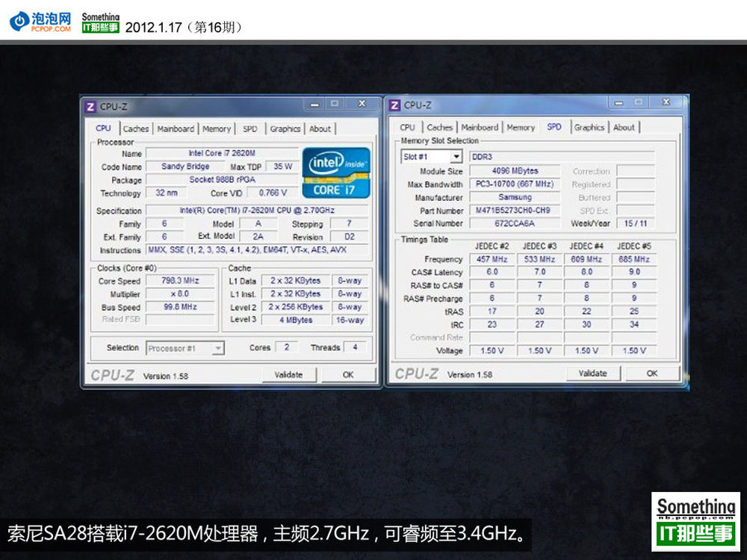
Task: Click the Threads count value 4
Action: pyautogui.click(x=355, y=348)
